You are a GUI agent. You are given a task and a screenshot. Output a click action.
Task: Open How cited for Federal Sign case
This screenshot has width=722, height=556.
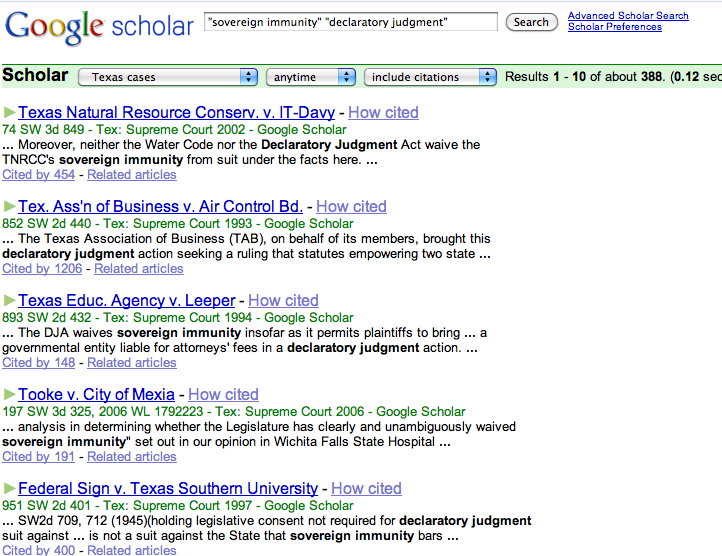[x=366, y=488]
